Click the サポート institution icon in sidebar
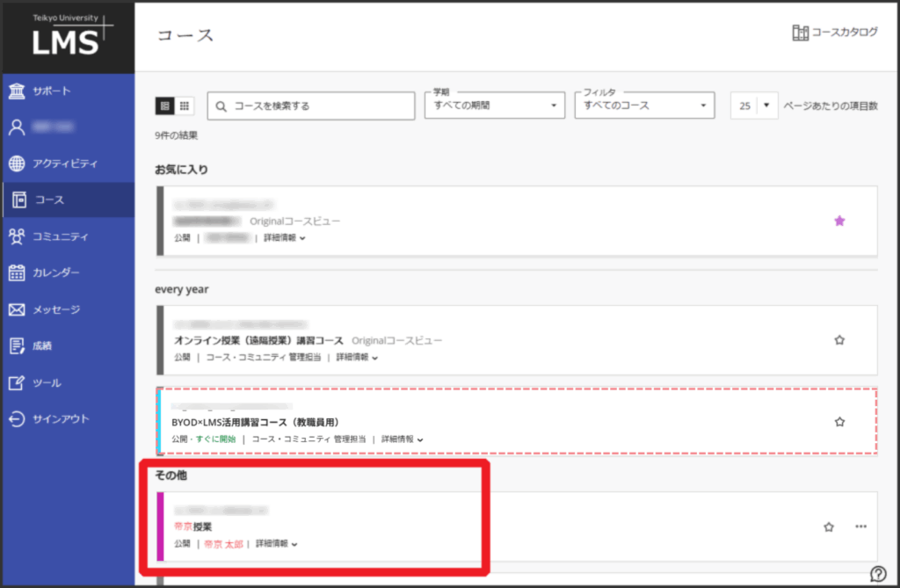This screenshot has width=900, height=588. pos(17,91)
